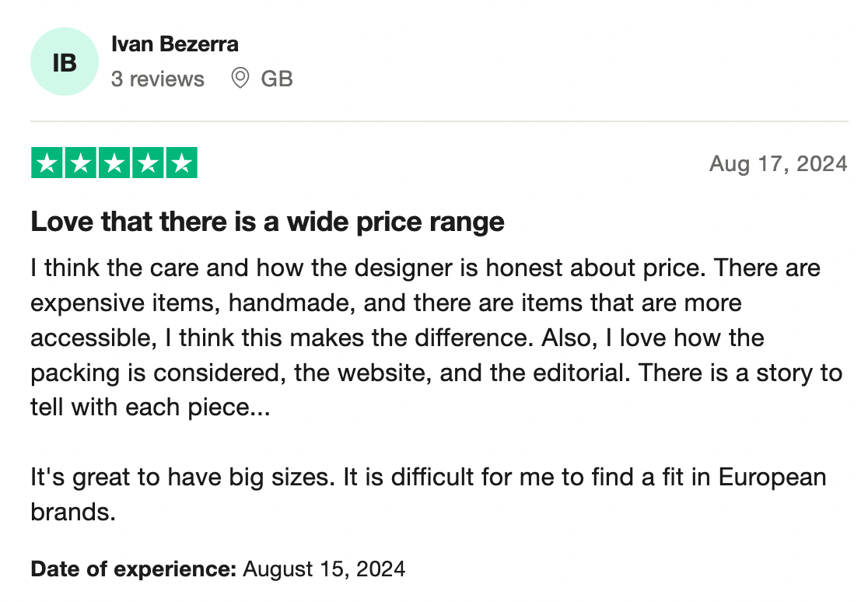The width and height of the screenshot is (868, 602).
Task: Click the third green rating star
Action: 114,163
